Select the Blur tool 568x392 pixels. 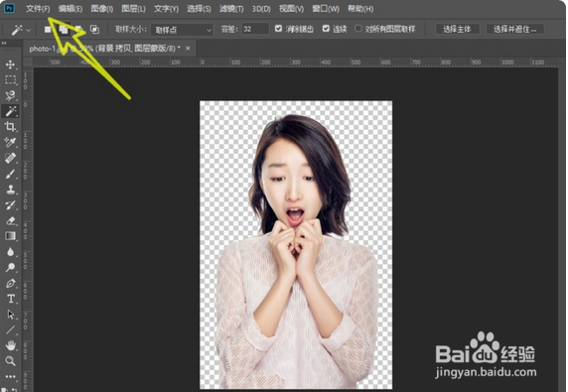10,251
